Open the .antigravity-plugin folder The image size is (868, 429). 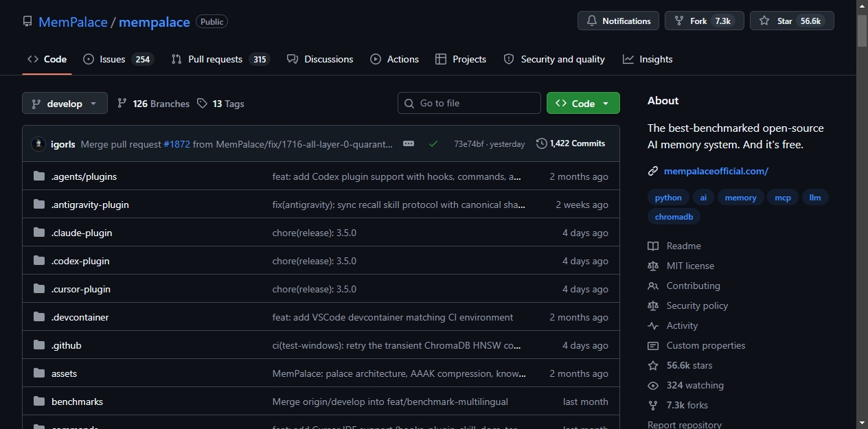tap(90, 205)
